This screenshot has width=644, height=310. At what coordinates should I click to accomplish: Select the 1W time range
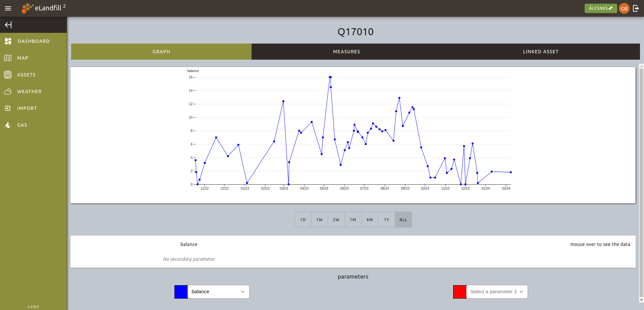(319, 220)
